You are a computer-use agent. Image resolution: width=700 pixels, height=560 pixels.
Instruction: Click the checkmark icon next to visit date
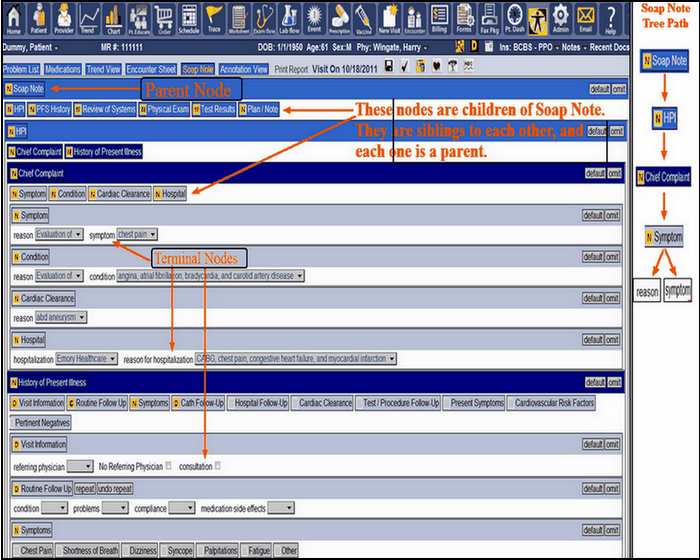tap(404, 67)
